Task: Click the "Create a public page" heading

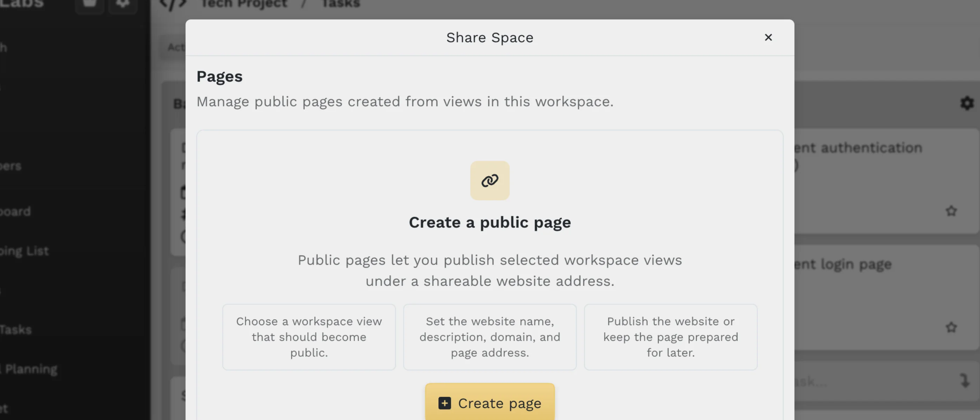Action: point(490,222)
